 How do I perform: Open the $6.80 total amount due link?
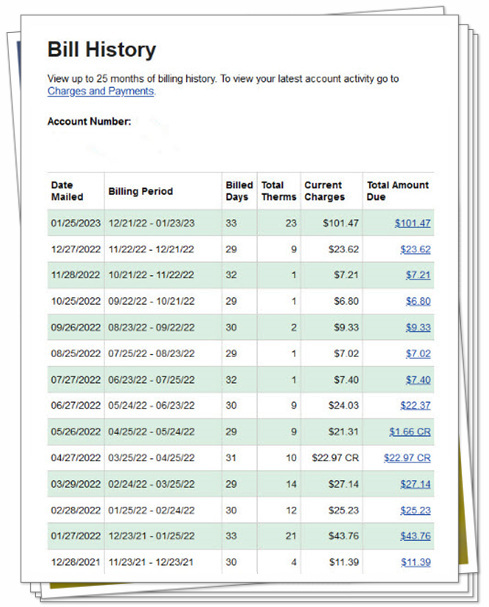(x=418, y=301)
